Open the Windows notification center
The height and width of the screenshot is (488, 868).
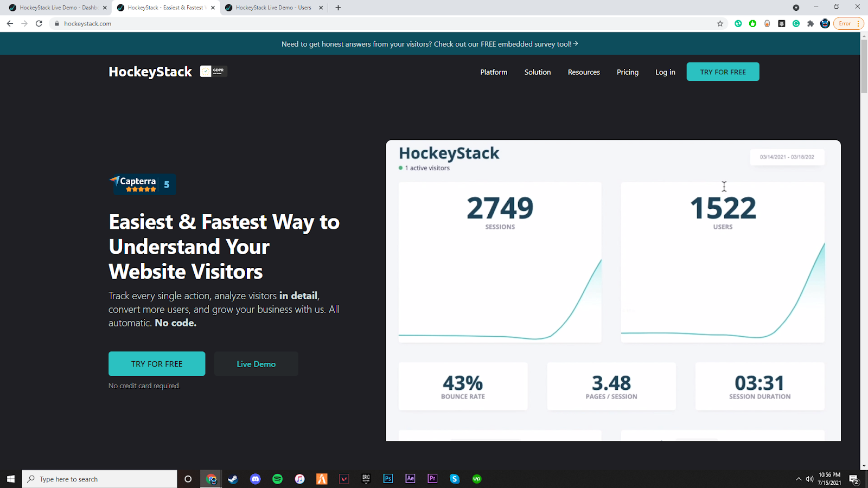click(854, 479)
